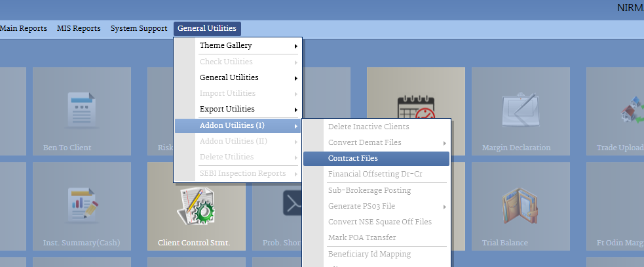The image size is (644, 267).
Task: Click the Delete Inactive Clients entry
Action: point(368,127)
